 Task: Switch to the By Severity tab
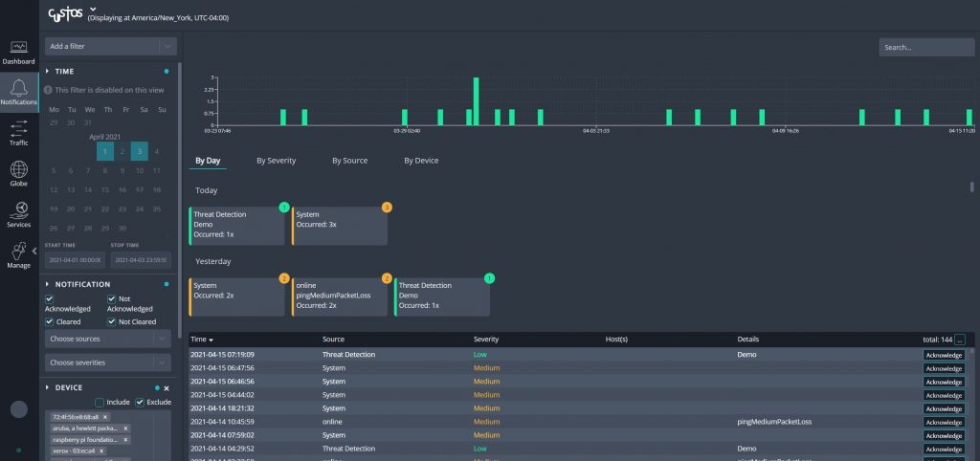pos(276,161)
